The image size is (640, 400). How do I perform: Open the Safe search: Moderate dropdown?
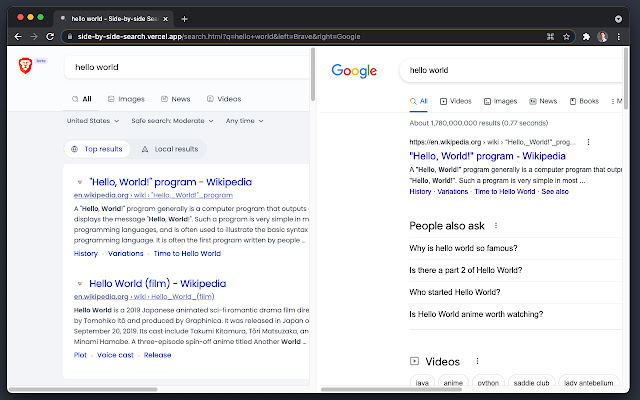172,121
